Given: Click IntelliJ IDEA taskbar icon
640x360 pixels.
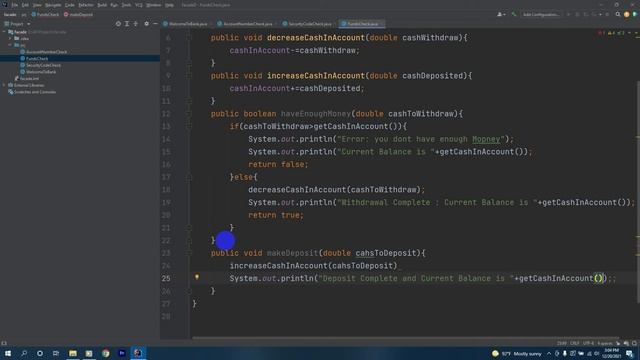Looking at the screenshot, I should click(x=138, y=353).
